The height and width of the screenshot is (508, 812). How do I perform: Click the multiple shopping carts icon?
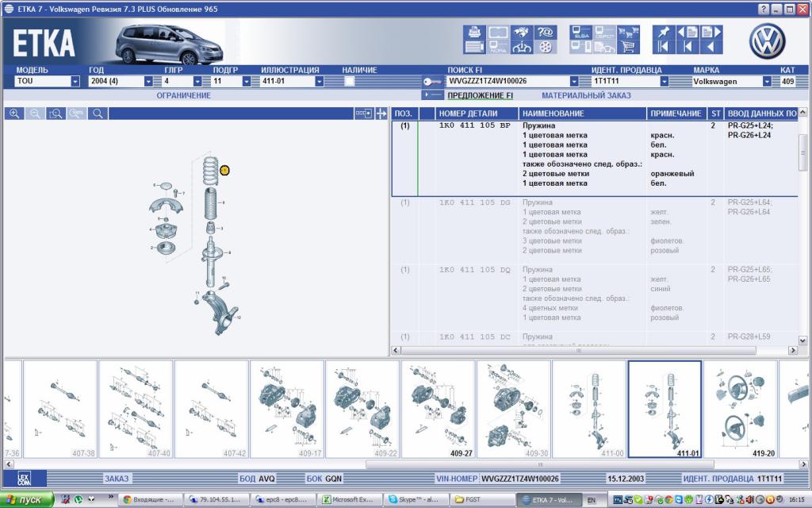(628, 32)
